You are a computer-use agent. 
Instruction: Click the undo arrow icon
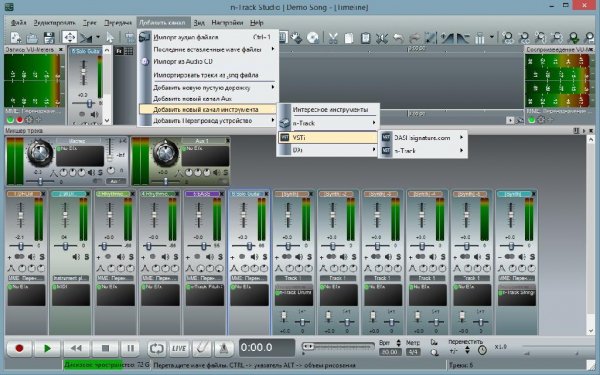click(x=398, y=38)
